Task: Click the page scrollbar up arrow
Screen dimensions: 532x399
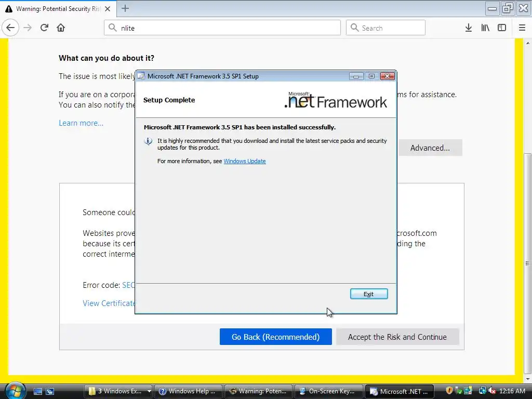Action: point(528,43)
